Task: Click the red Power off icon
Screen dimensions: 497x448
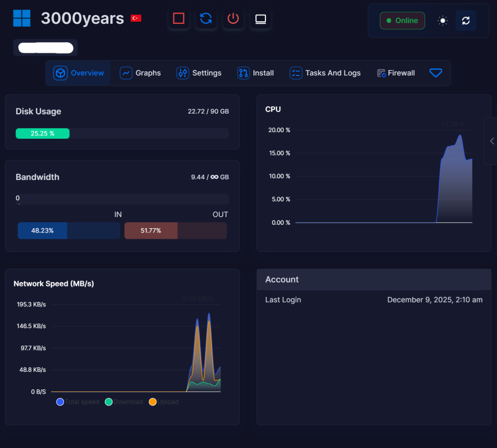Action: (x=233, y=19)
